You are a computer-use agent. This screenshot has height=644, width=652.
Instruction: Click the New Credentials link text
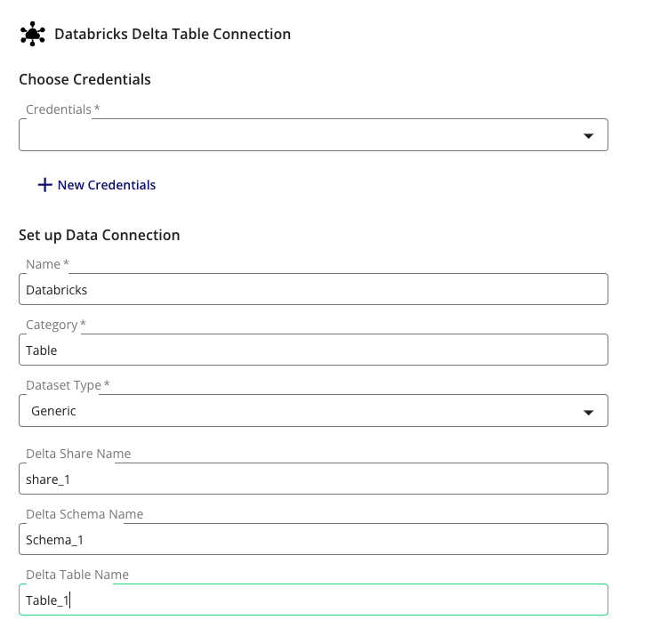[x=107, y=185]
